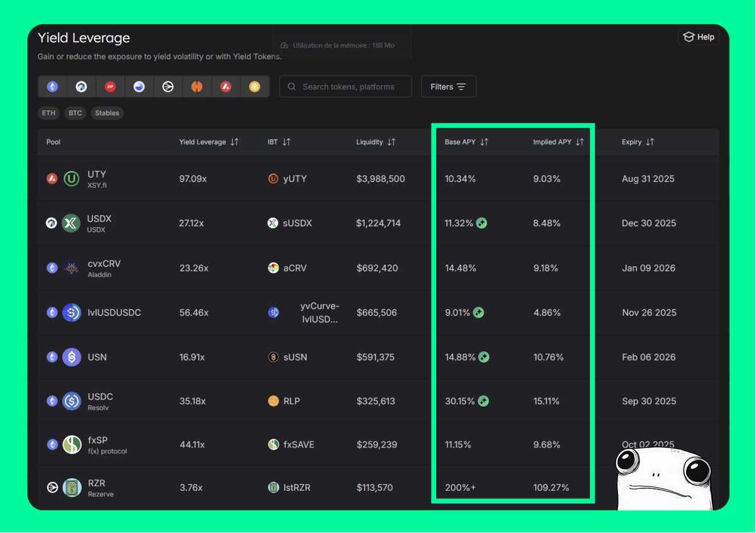Viewport: 756px width, 533px height.
Task: Click the USDC Resolv token icon
Action: tap(71, 401)
